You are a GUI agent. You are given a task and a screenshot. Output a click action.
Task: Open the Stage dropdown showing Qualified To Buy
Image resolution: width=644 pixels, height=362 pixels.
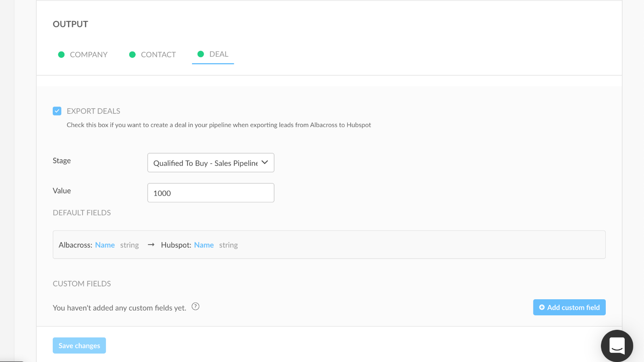tap(205, 163)
